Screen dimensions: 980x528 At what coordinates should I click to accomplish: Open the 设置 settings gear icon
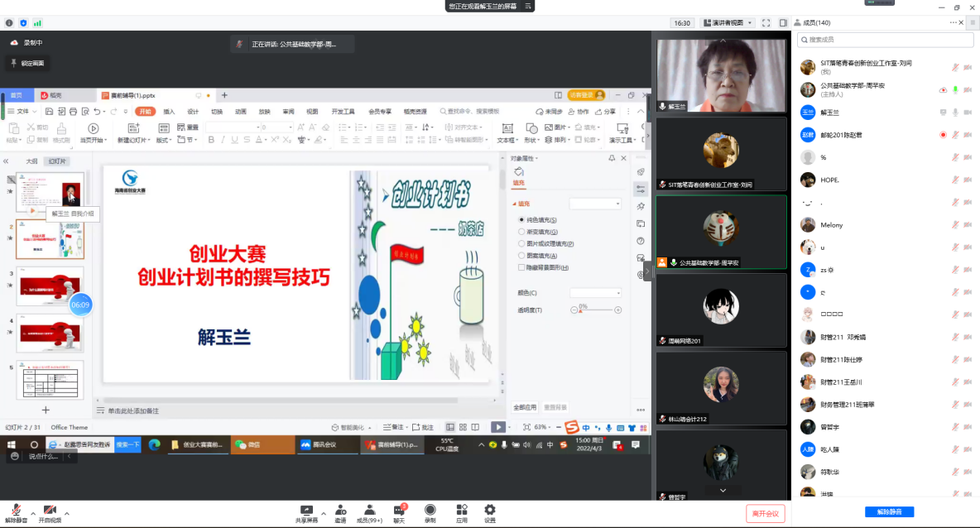point(490,512)
